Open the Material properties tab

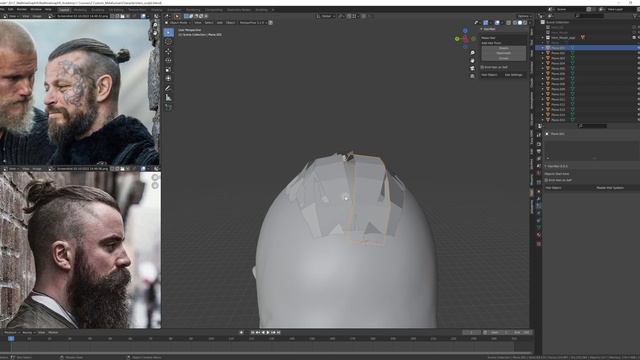[x=539, y=236]
